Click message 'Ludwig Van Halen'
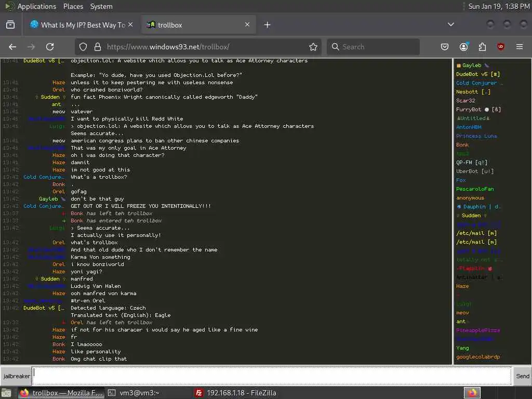Image resolution: width=532 pixels, height=399 pixels. (x=96, y=286)
